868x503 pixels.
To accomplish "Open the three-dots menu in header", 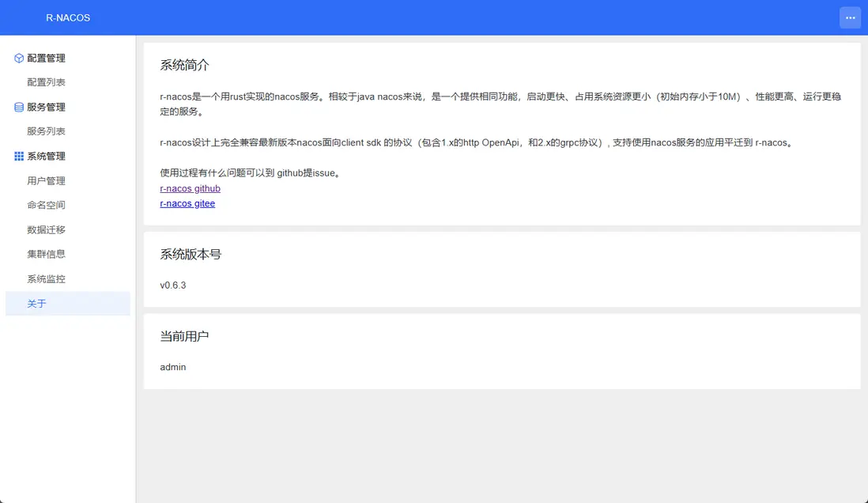I will coord(851,17).
